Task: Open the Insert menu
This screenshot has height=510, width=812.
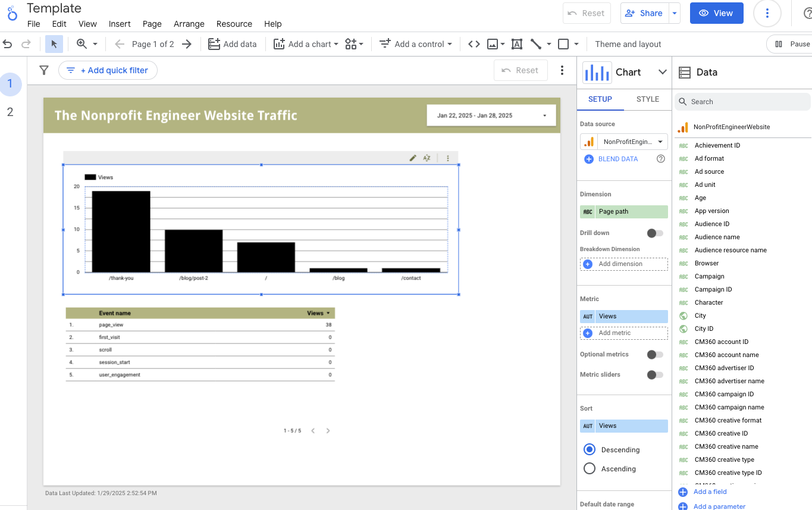Action: coord(120,24)
